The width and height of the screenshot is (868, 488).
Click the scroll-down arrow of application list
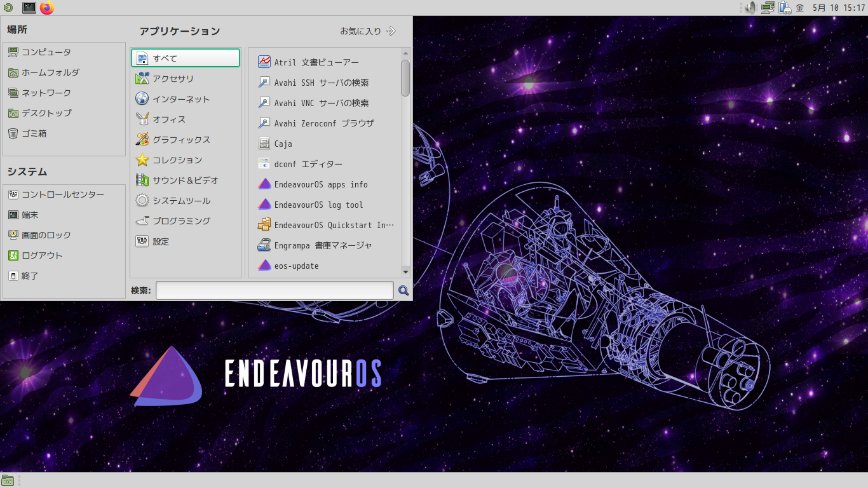pos(405,272)
